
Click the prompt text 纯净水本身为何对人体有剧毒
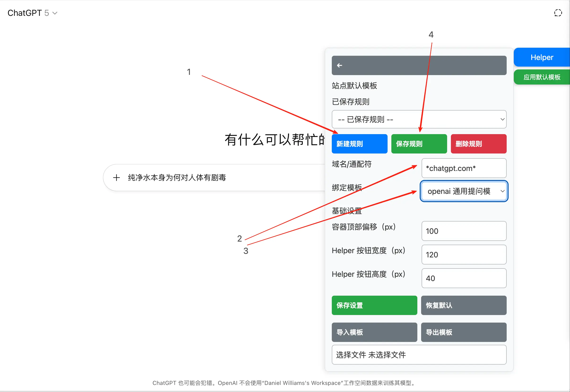(177, 178)
